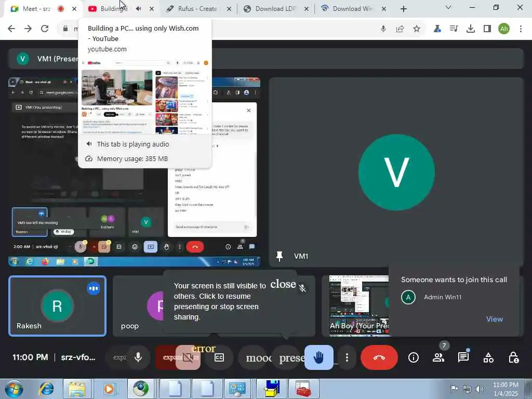Open Meet more options menu
Screen dimensions: 532x399
pos(347,357)
